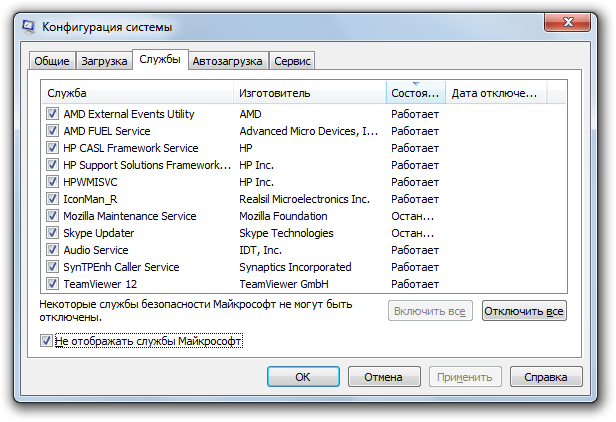Switch to the Сервис tab
This screenshot has height=422, width=616.
click(x=292, y=61)
